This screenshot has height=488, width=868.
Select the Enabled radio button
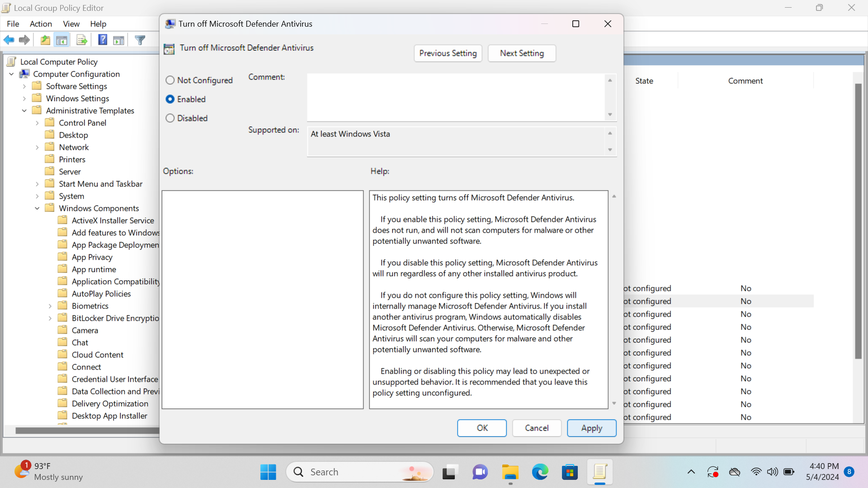[x=170, y=99]
